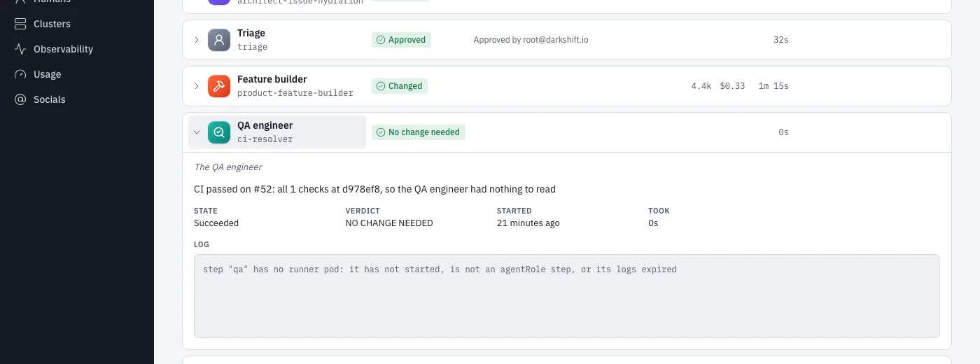Expand the Triage step row

point(197,40)
